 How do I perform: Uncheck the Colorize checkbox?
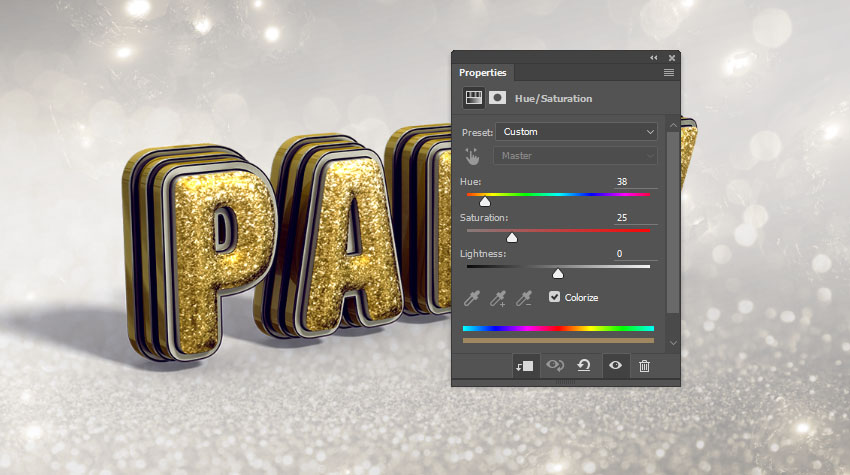554,297
